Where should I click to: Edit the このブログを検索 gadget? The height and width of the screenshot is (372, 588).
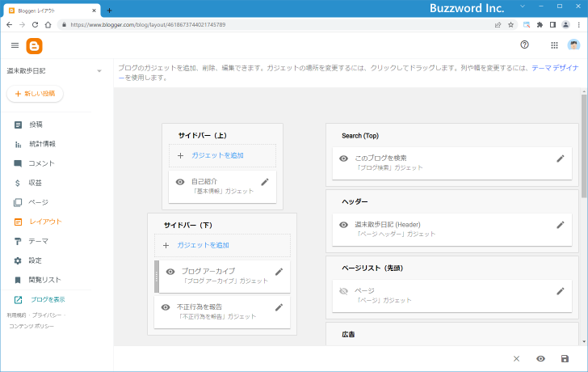[x=561, y=159]
